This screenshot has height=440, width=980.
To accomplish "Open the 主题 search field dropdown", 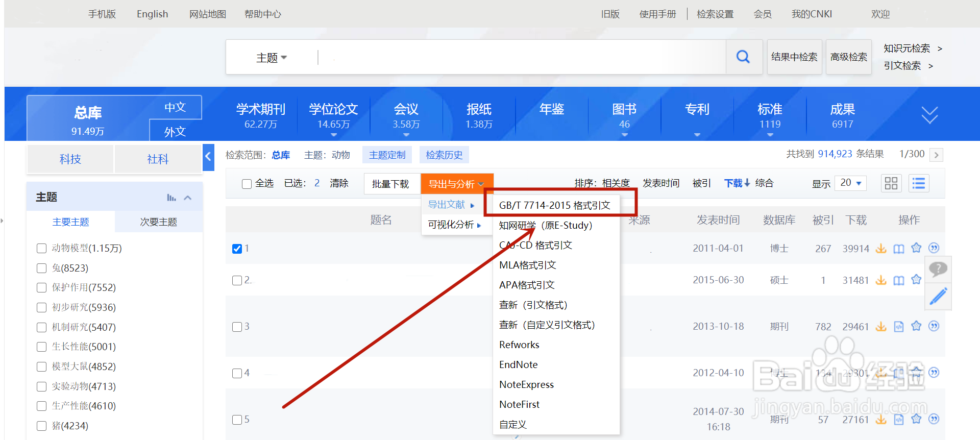I will tap(272, 58).
